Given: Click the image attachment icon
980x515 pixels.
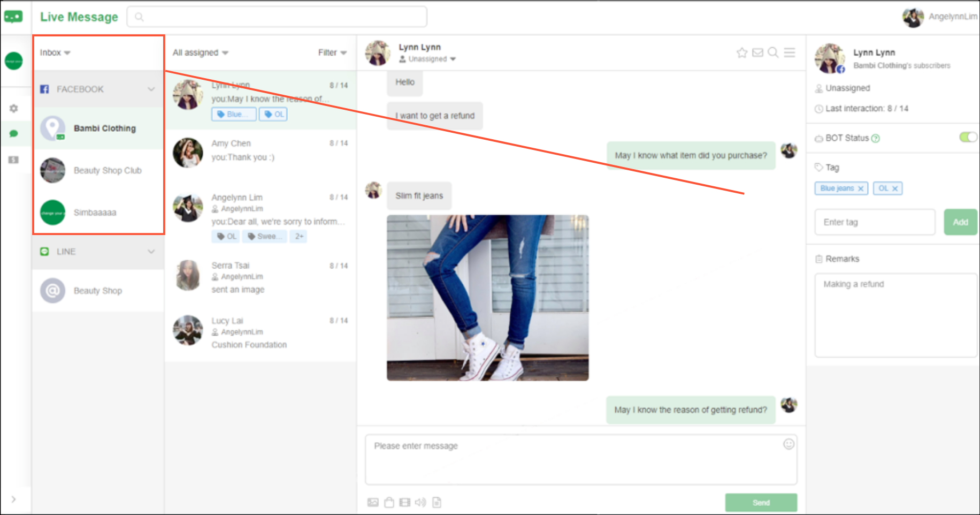Looking at the screenshot, I should pyautogui.click(x=373, y=502).
